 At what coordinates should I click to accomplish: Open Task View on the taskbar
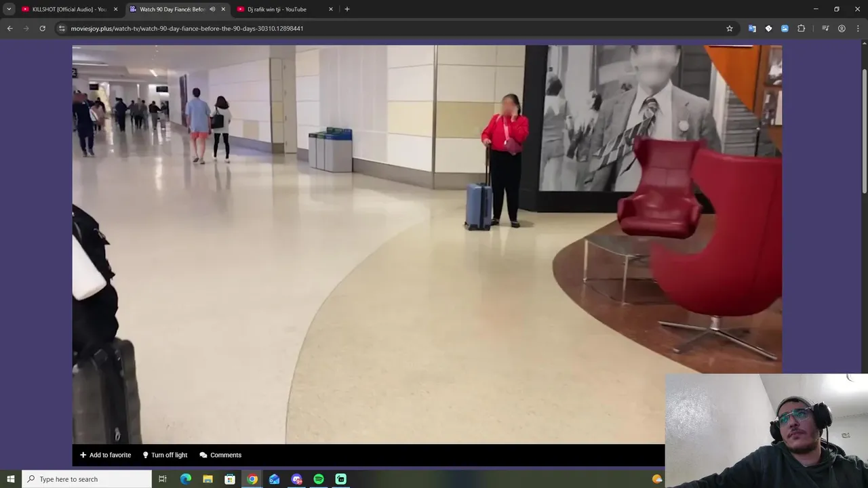163,479
